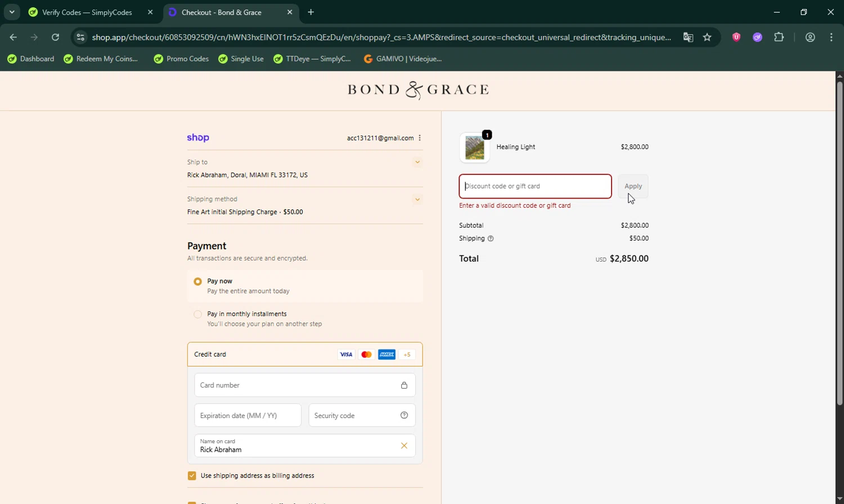Click the Visa card icon
Viewport: 844px width, 504px height.
click(x=346, y=354)
